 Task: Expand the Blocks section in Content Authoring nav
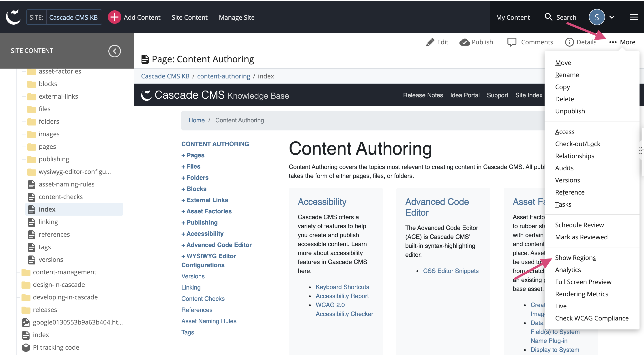pyautogui.click(x=194, y=189)
